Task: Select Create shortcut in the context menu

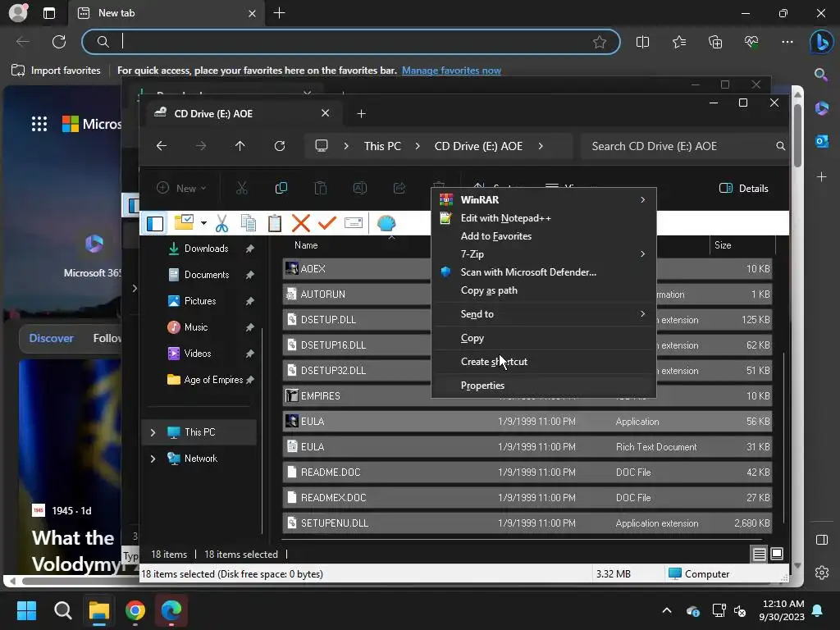Action: point(544,362)
